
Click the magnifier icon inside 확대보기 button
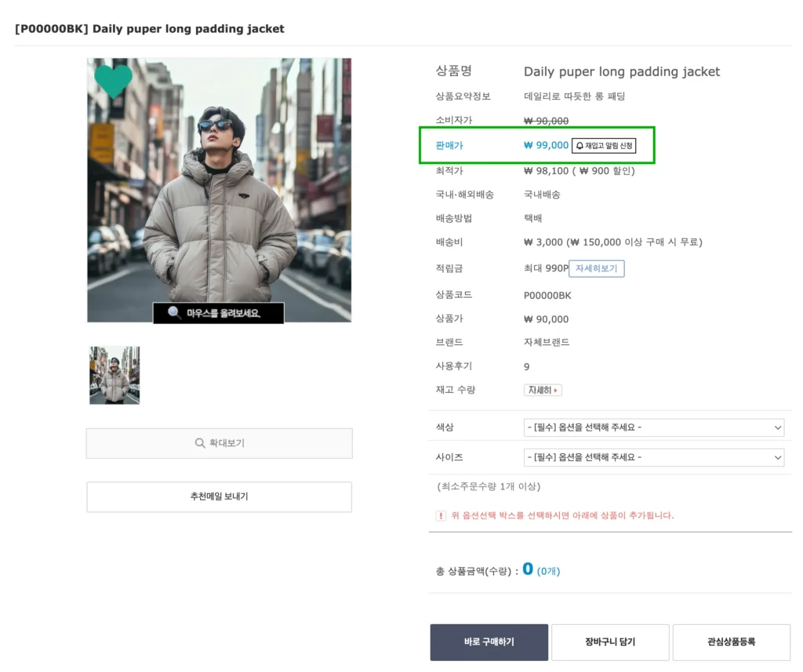(201, 444)
